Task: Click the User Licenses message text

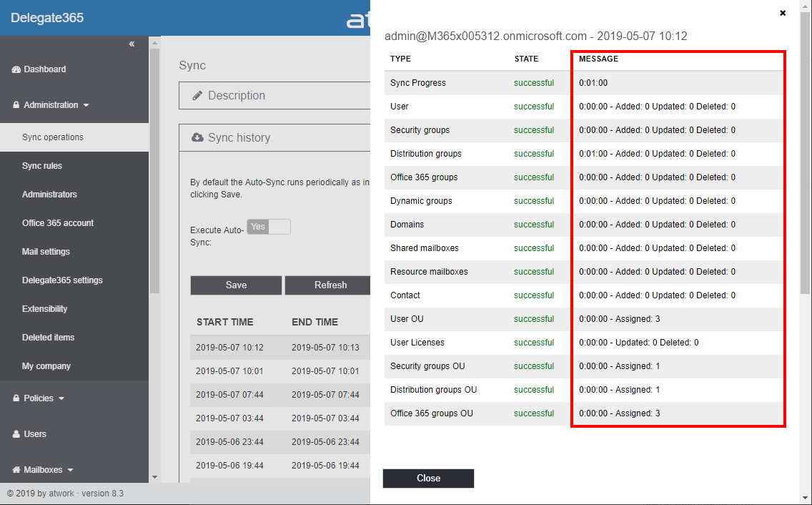Action: coord(639,343)
